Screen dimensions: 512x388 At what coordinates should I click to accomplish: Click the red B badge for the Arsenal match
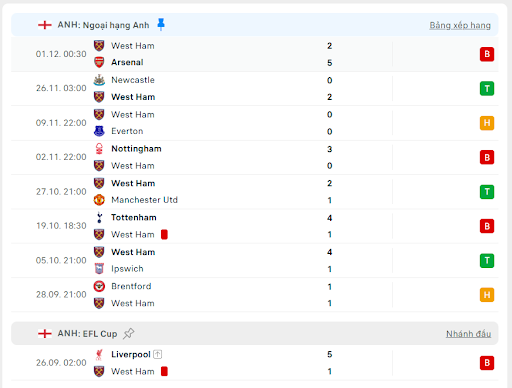487,54
